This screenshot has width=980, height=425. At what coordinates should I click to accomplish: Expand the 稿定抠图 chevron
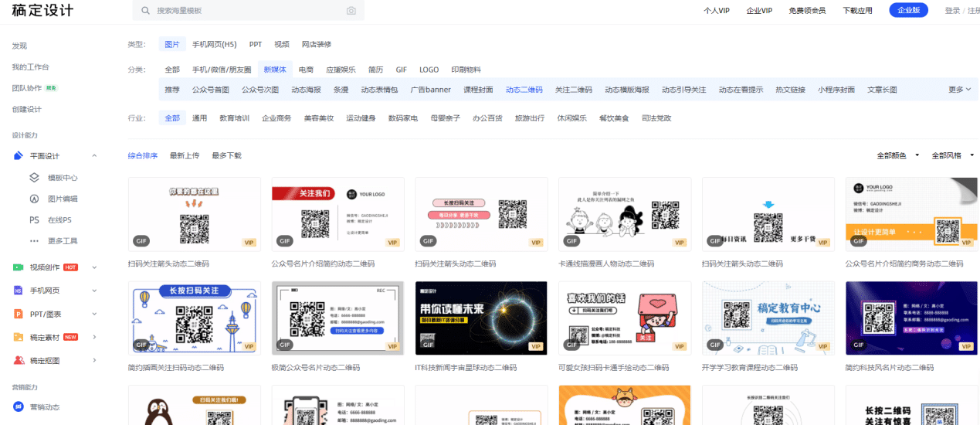(94, 361)
